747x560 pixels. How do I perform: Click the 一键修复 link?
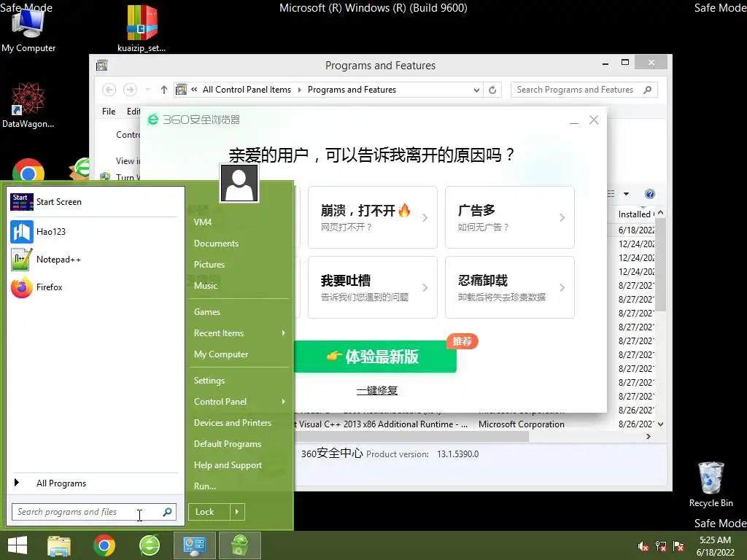click(x=377, y=391)
